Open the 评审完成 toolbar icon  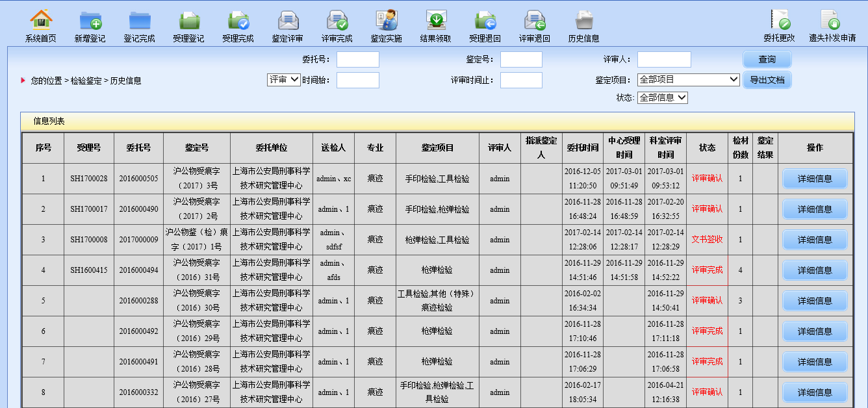(x=337, y=26)
